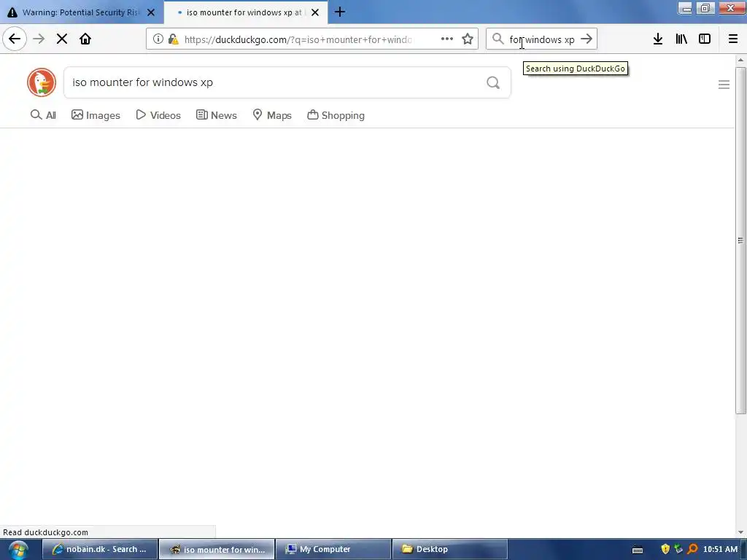Switch to Warning: Potential Security Risk tab
The width and height of the screenshot is (747, 560).
pyautogui.click(x=82, y=12)
